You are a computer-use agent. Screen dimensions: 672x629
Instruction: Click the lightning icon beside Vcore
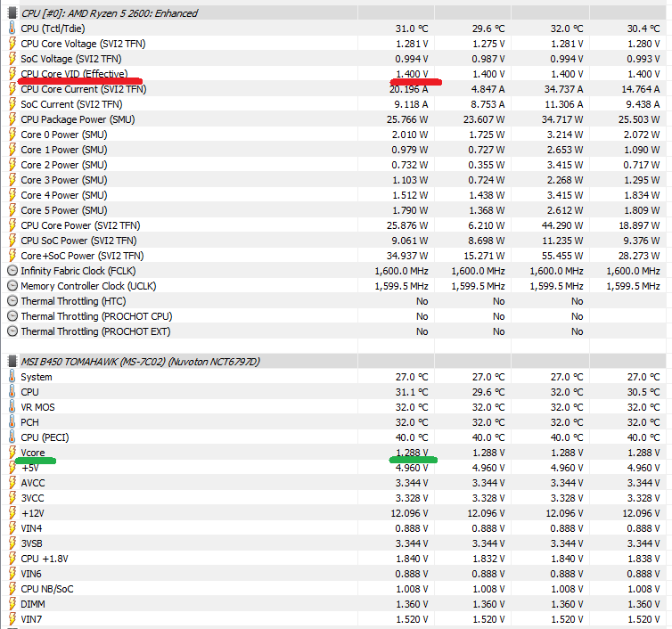12,453
